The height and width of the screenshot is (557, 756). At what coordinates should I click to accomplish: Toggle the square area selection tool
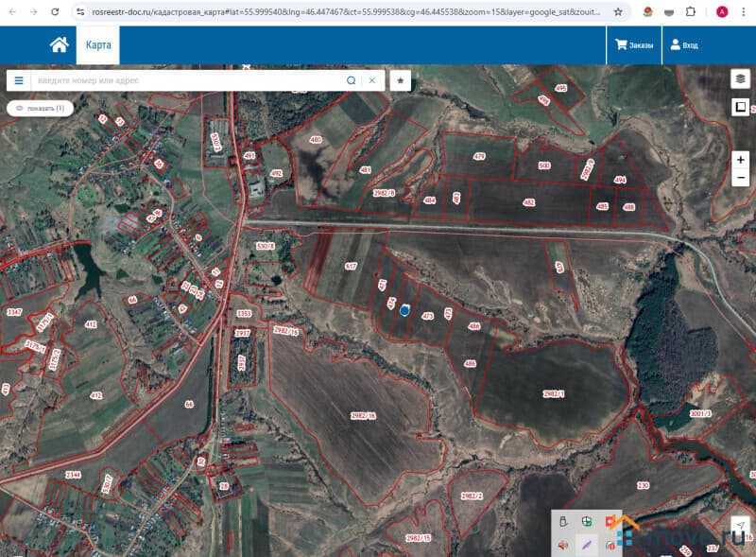[741, 107]
